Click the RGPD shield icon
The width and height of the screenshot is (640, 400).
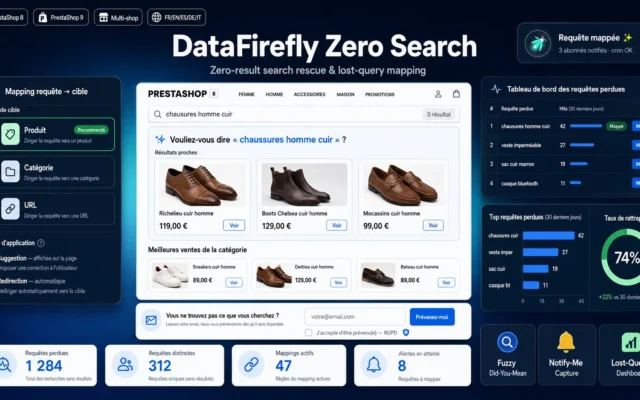406,333
